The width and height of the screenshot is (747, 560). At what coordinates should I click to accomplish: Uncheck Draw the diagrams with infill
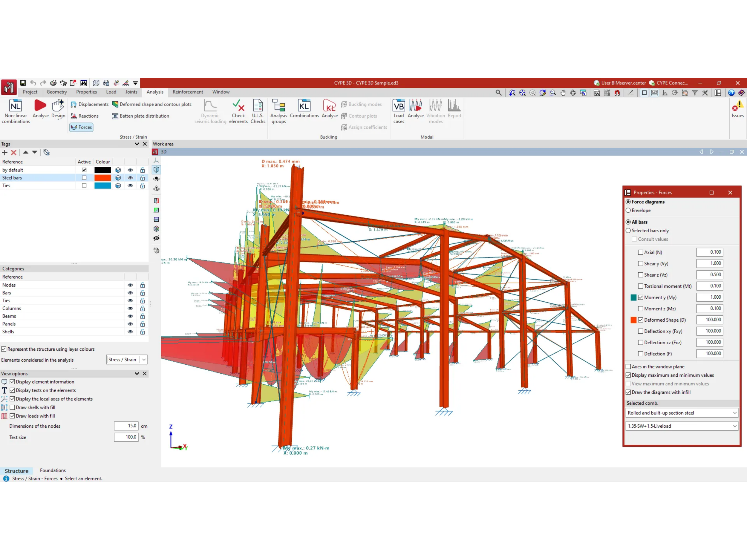pyautogui.click(x=628, y=392)
